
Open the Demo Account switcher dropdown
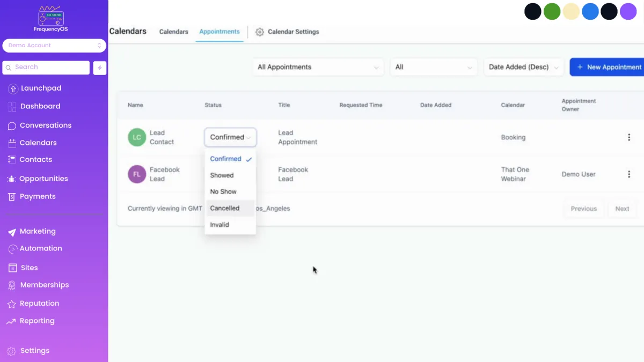(x=54, y=46)
